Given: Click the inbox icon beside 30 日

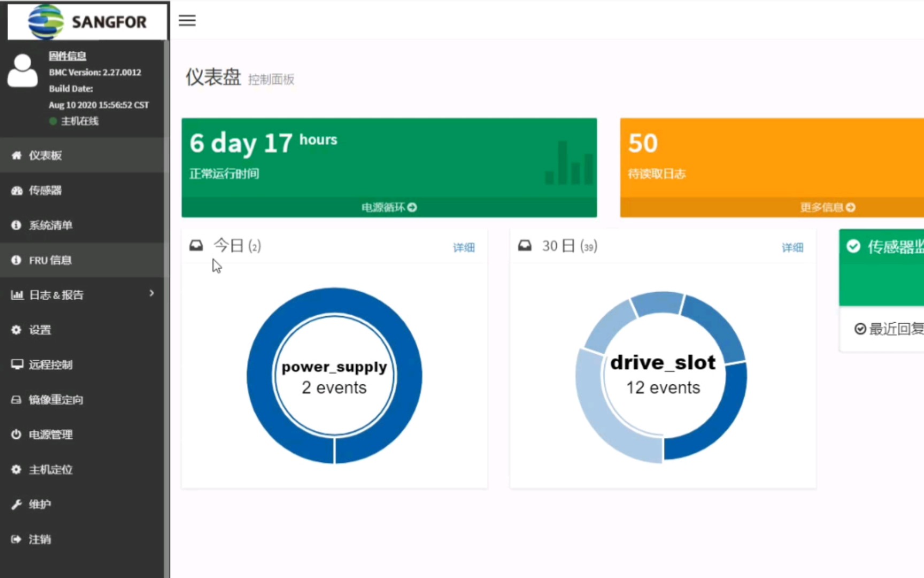Looking at the screenshot, I should tap(525, 246).
